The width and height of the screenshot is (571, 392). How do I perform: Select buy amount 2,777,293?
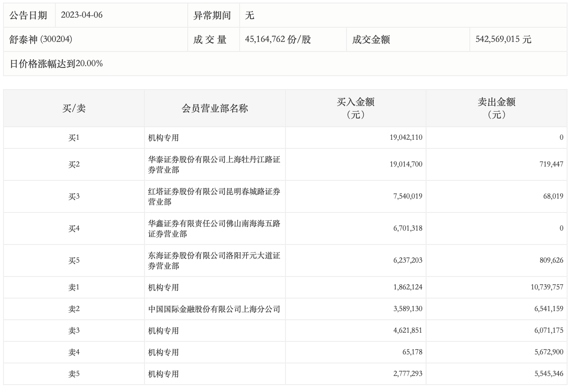[x=408, y=374]
